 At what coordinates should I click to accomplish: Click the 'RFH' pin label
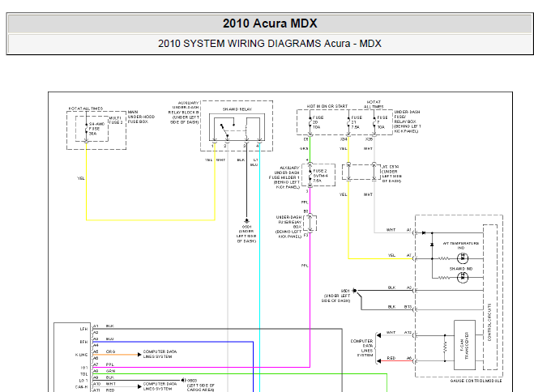click(83, 342)
